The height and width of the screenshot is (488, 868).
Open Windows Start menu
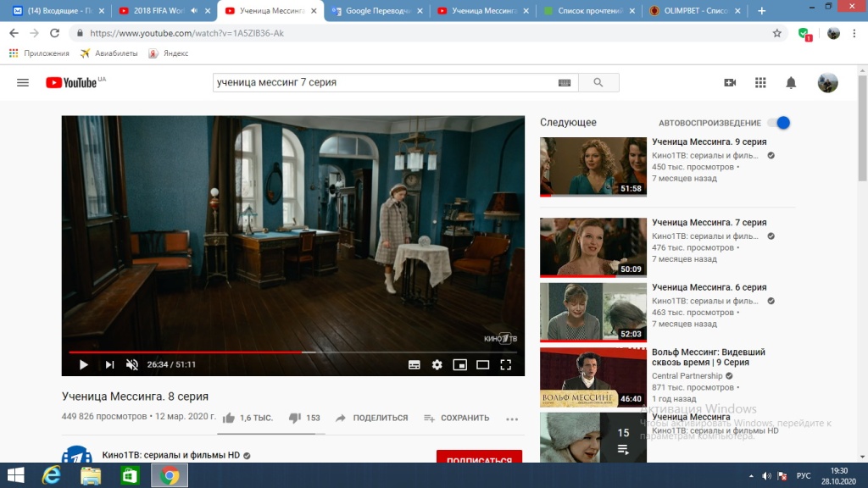[15, 475]
